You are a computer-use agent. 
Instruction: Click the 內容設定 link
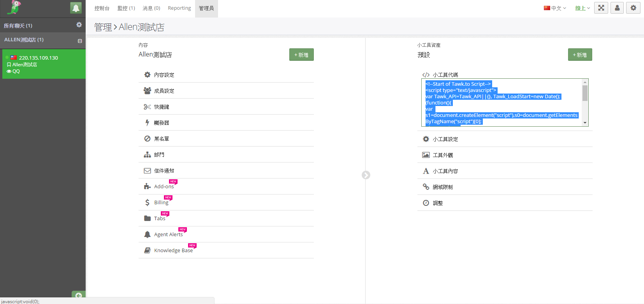click(164, 75)
